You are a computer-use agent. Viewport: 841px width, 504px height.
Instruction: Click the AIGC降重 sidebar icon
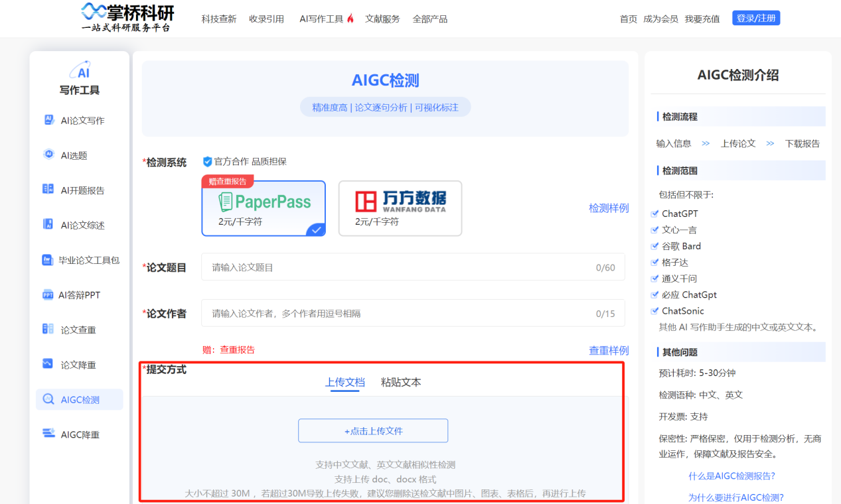click(x=48, y=434)
